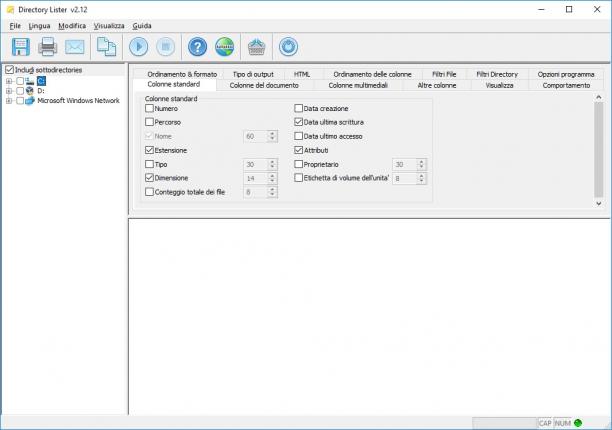The width and height of the screenshot is (612, 430).
Task: Switch to Ordinamento & formato tab
Action: [182, 74]
